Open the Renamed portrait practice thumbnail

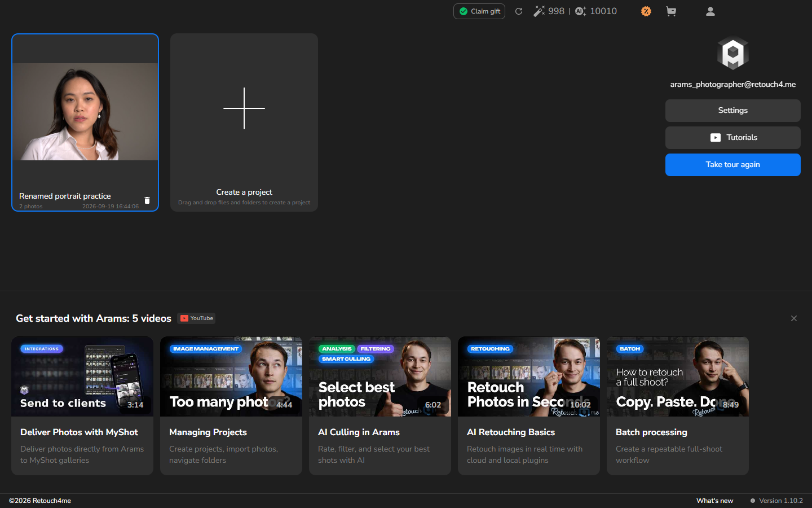85,112
